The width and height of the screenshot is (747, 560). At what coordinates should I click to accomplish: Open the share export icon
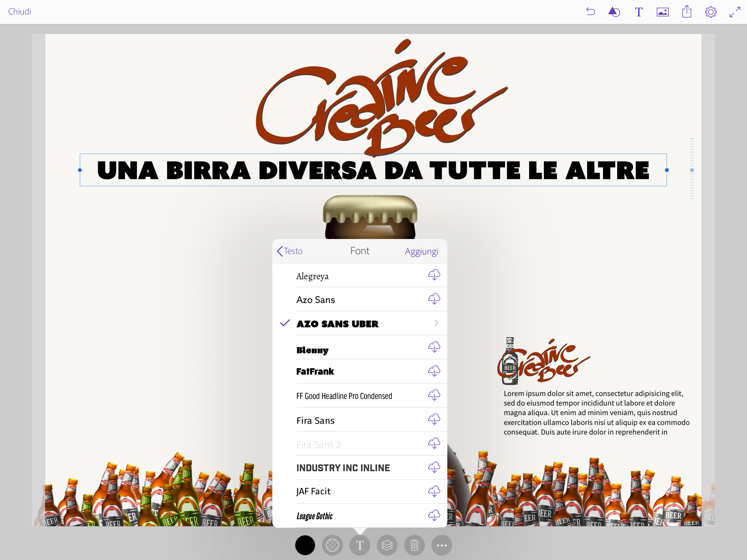tap(687, 12)
